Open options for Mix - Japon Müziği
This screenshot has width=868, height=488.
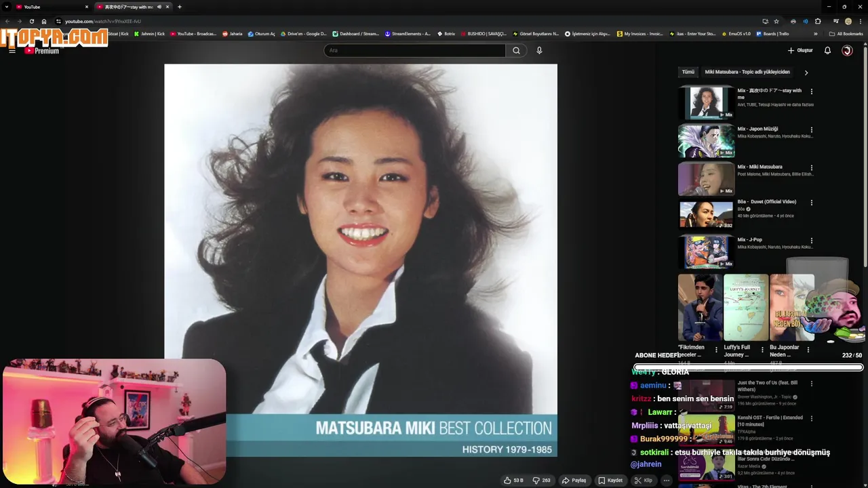[x=811, y=129]
